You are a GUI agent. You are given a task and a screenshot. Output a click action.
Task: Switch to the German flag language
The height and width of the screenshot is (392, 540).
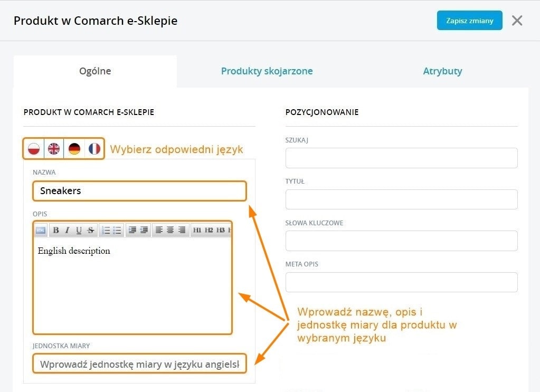tap(74, 149)
